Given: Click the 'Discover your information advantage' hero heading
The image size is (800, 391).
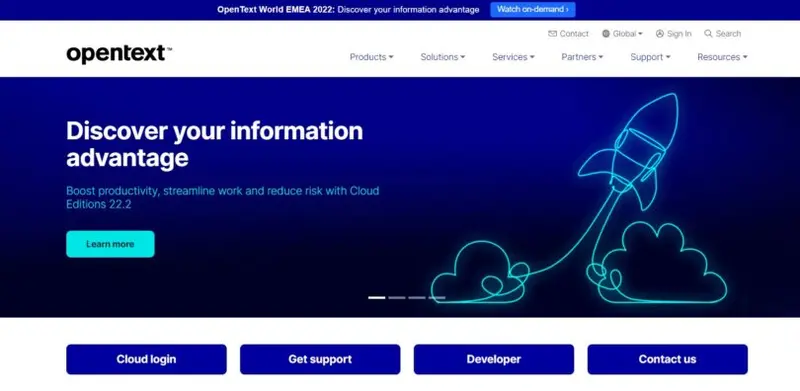Looking at the screenshot, I should [x=214, y=144].
